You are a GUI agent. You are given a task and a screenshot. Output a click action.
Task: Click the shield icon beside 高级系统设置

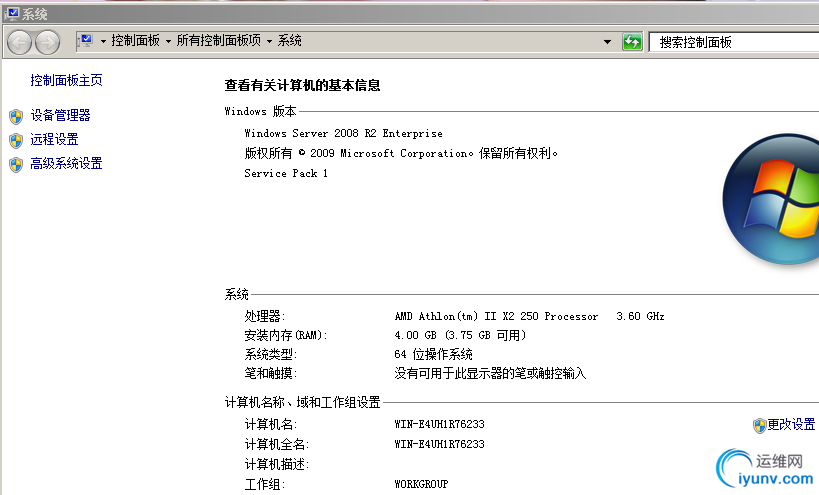click(x=16, y=164)
